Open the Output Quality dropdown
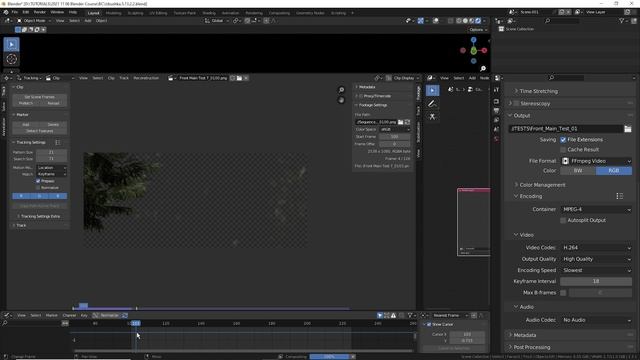 coord(596,259)
